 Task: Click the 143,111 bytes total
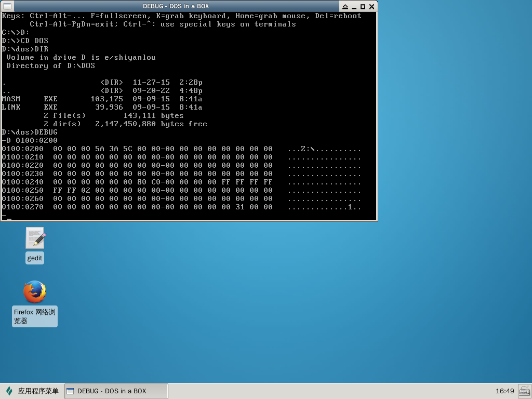(x=153, y=115)
